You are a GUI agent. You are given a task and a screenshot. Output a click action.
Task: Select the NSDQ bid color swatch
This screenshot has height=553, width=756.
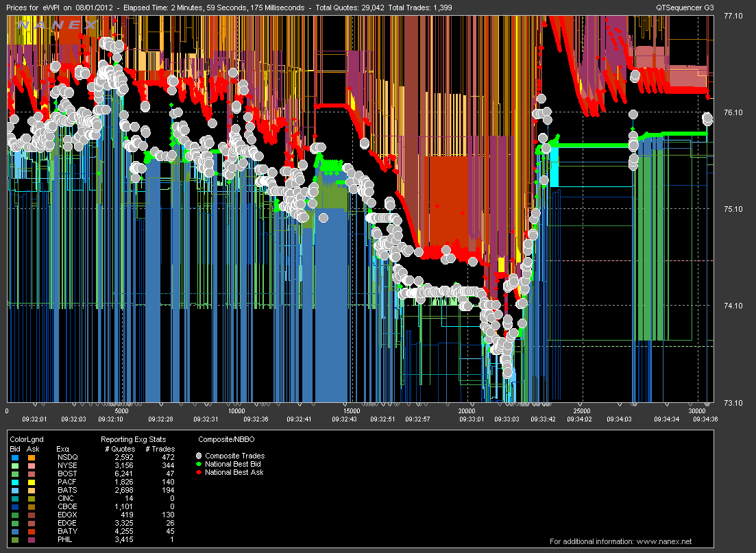pos(15,458)
